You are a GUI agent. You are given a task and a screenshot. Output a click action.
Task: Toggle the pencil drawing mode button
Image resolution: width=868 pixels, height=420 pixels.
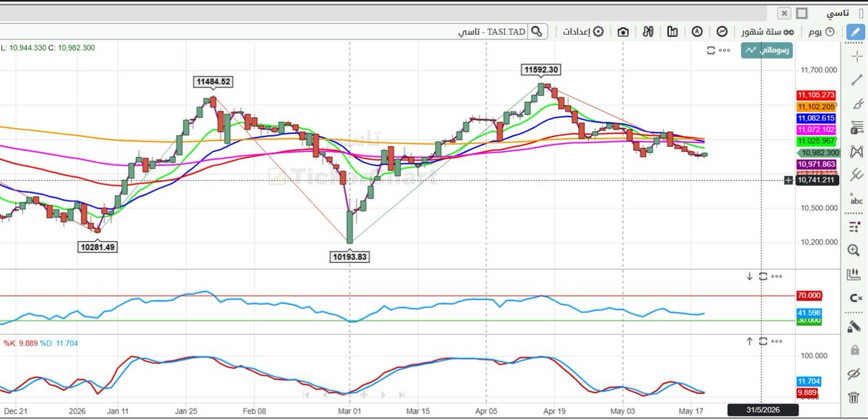coord(857,32)
